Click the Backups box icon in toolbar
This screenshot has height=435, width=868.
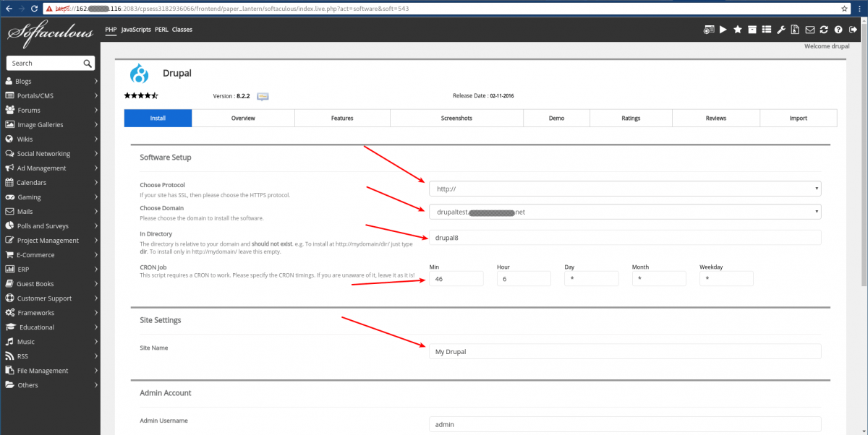753,29
